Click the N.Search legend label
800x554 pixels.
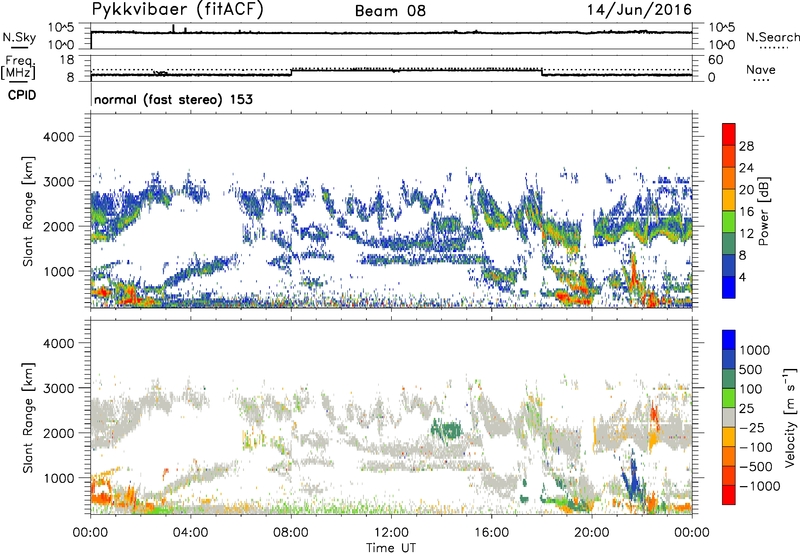point(773,37)
